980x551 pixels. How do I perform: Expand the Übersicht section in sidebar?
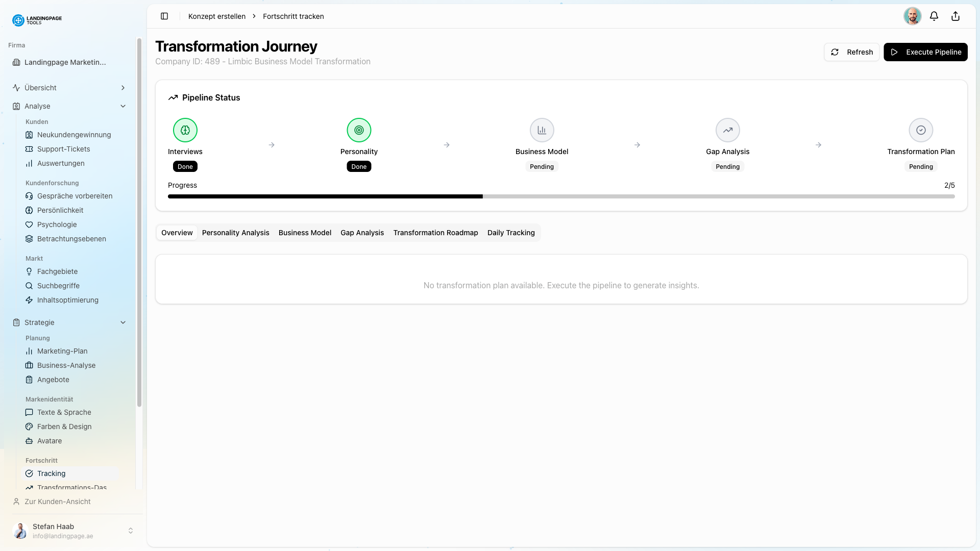[x=122, y=87]
